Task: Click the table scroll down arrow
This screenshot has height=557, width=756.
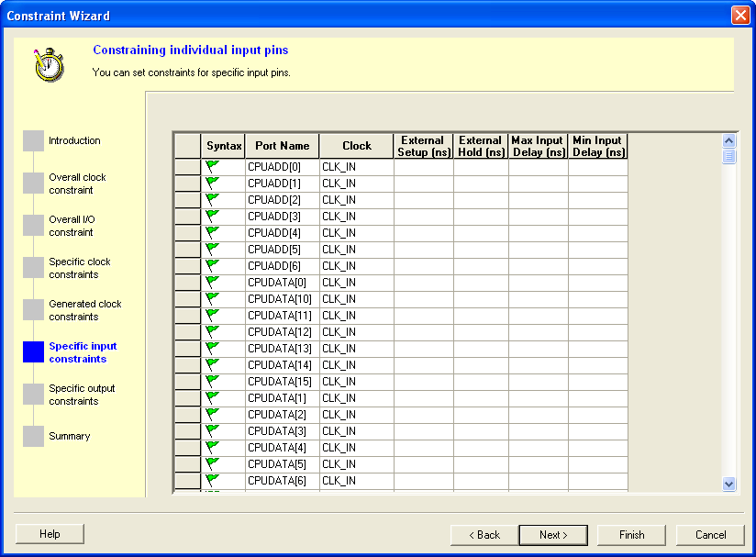Action: [728, 484]
